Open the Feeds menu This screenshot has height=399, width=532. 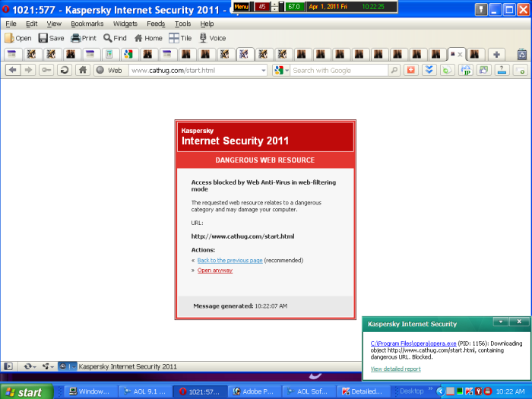coord(156,24)
